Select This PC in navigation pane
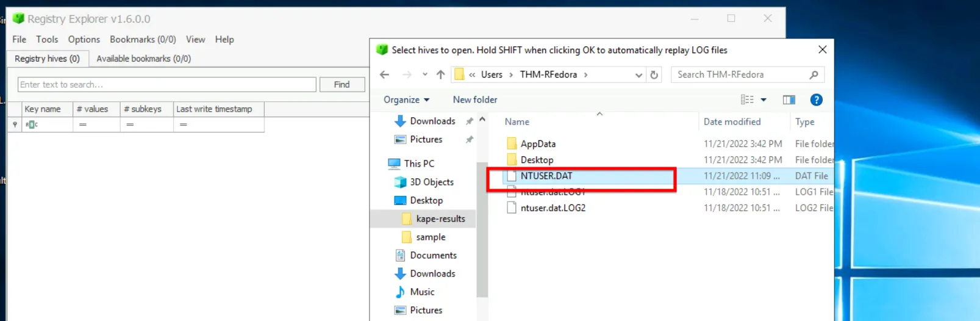Screen dimensions: 980x321 click(419, 164)
